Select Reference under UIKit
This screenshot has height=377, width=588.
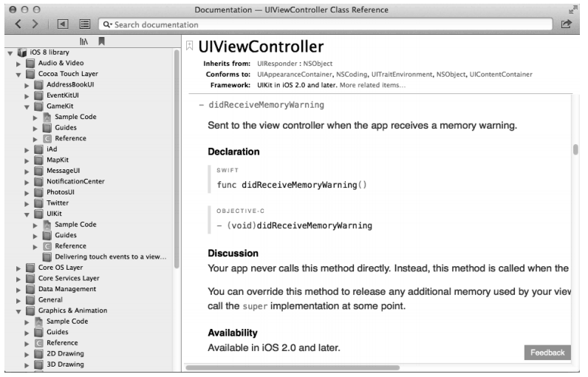click(70, 246)
